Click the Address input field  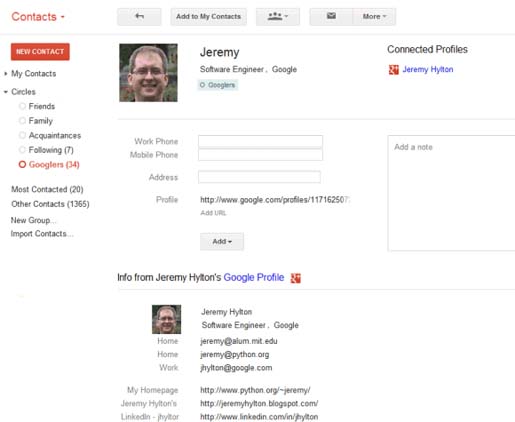click(259, 177)
